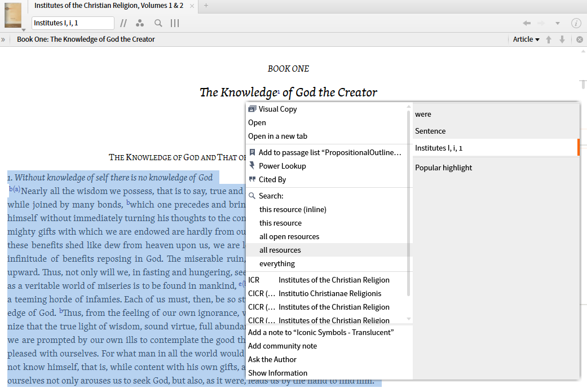The image size is (587, 392).
Task: Click the book cover resource icon
Action: click(13, 15)
